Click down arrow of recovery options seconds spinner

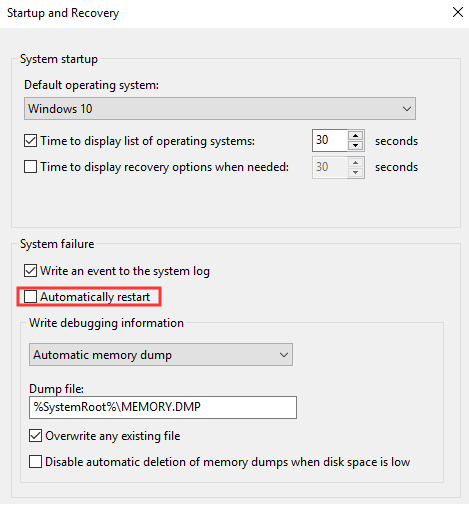coord(356,172)
